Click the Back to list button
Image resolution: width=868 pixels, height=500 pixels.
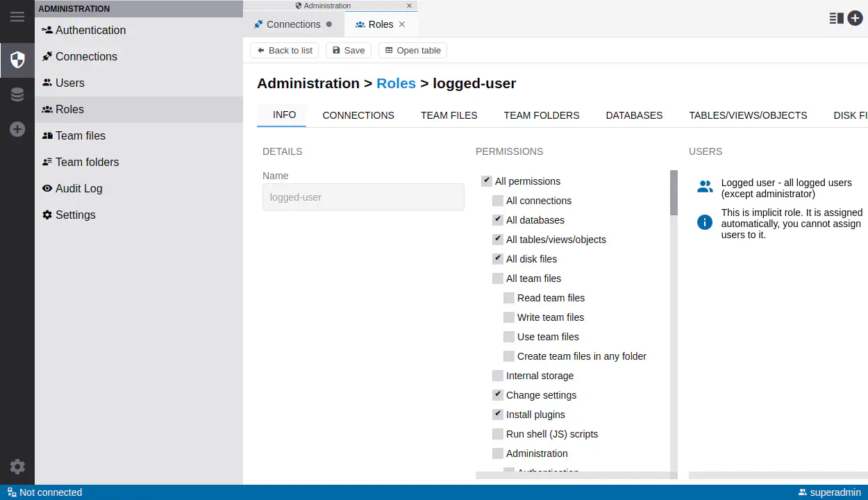click(285, 51)
